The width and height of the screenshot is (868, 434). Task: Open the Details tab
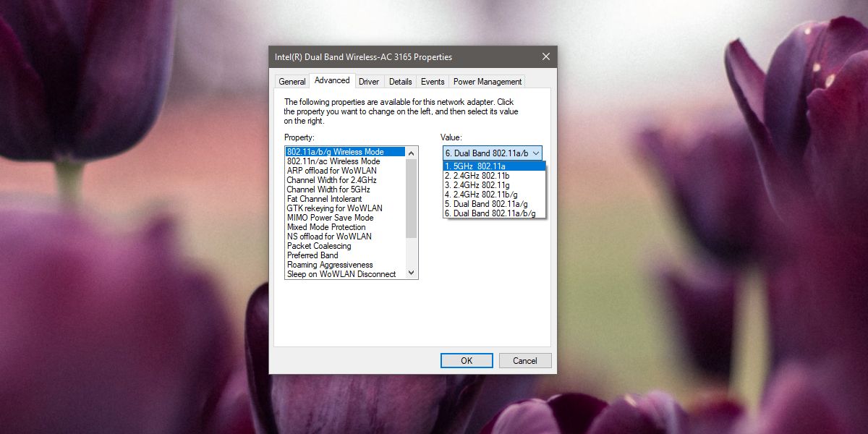pyautogui.click(x=401, y=82)
